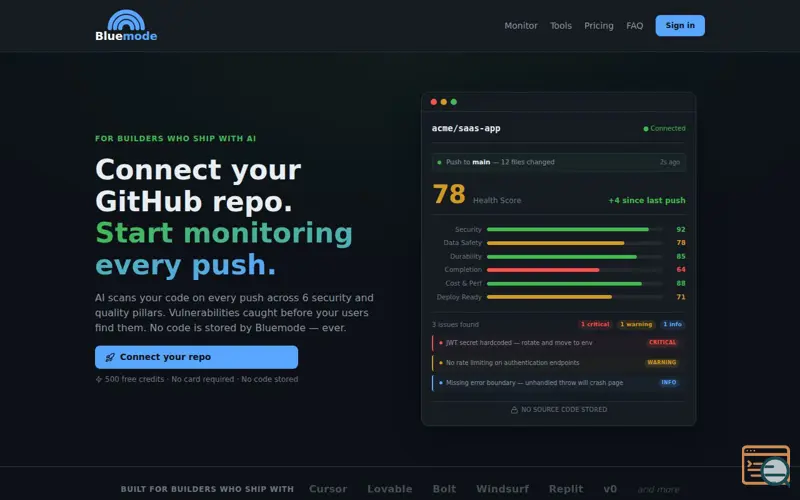Open the chat widget icon at bottom right
This screenshot has height=500, width=800.
766,465
